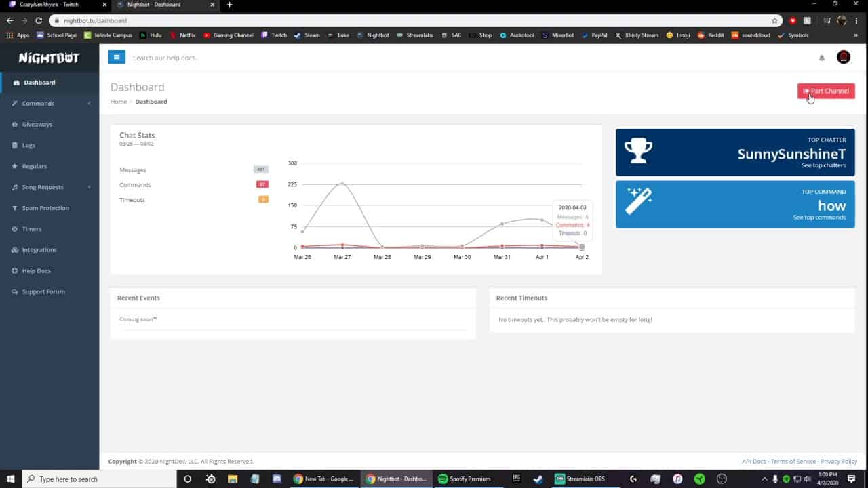868x488 pixels.
Task: Open the Apps bookmark
Action: pos(18,35)
